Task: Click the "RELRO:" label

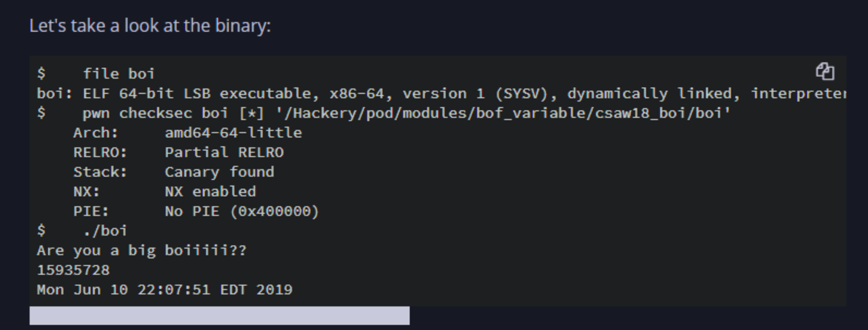Action: coord(100,152)
